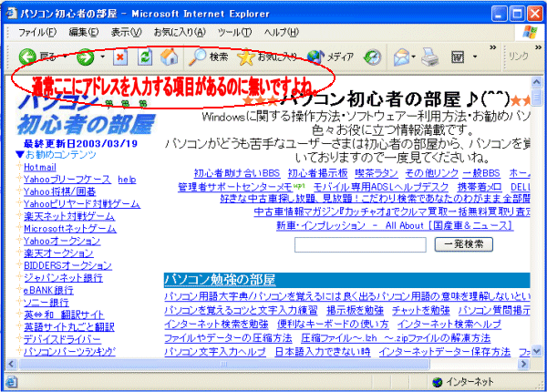This screenshot has height=392, width=547.
Task: Open the 表示(V) menu
Action: click(x=127, y=33)
